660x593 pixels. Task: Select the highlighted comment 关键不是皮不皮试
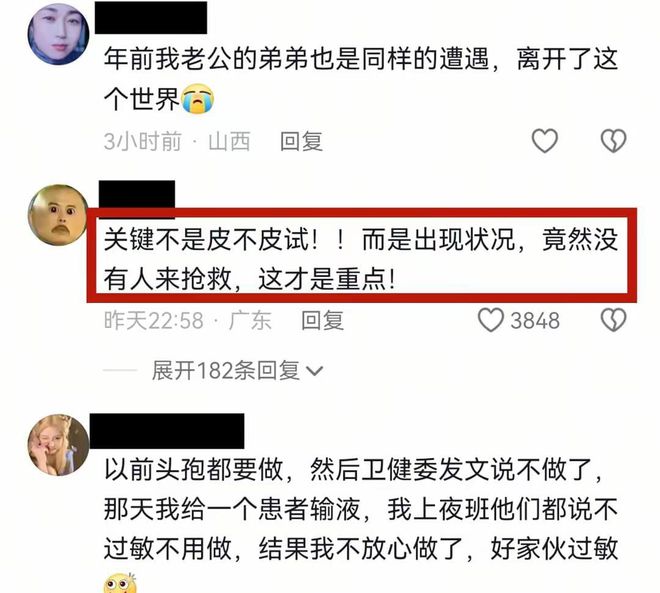tap(361, 260)
